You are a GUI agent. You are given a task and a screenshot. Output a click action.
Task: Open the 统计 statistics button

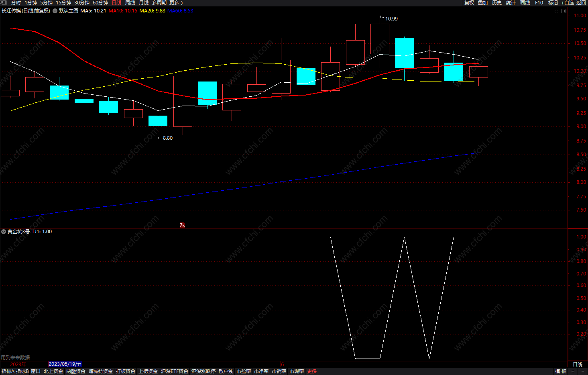pos(511,3)
